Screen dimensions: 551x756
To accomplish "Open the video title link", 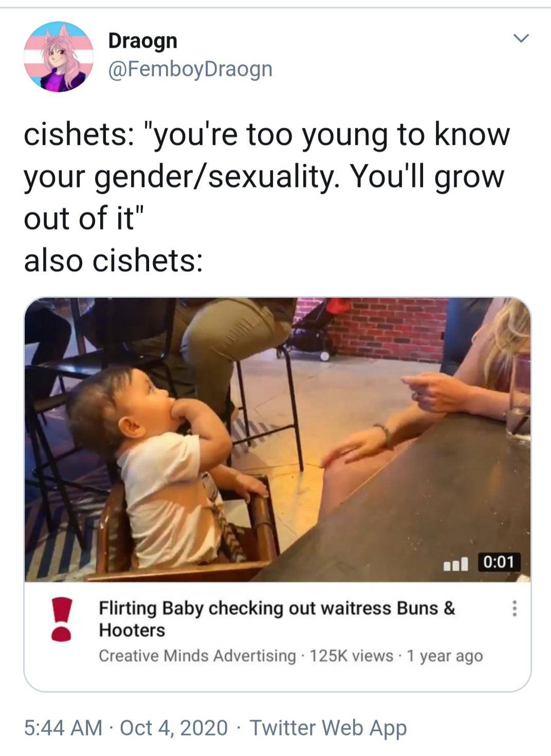I will pos(277,618).
